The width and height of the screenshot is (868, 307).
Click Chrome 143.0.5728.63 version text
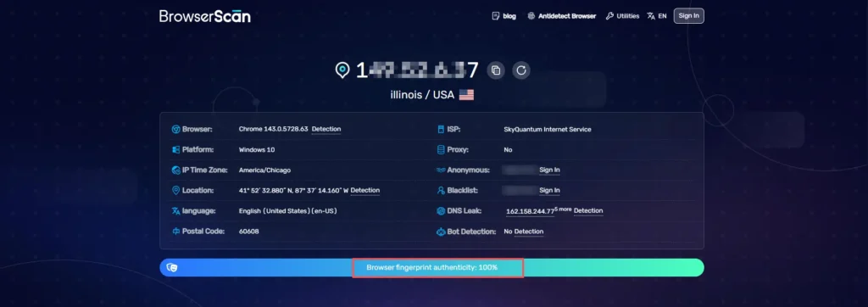point(274,129)
